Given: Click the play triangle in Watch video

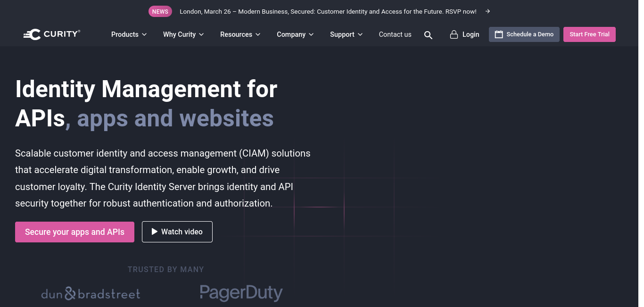Looking at the screenshot, I should pos(154,232).
